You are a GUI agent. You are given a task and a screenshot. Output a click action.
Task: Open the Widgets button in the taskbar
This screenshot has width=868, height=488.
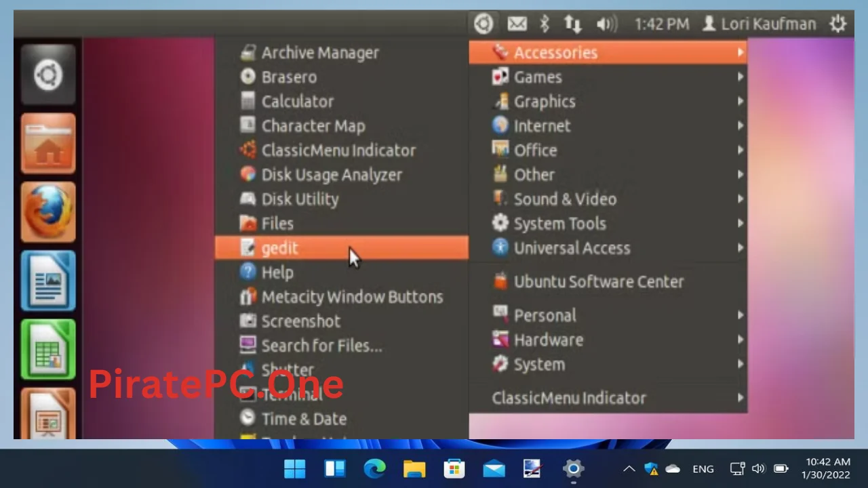pyautogui.click(x=335, y=468)
